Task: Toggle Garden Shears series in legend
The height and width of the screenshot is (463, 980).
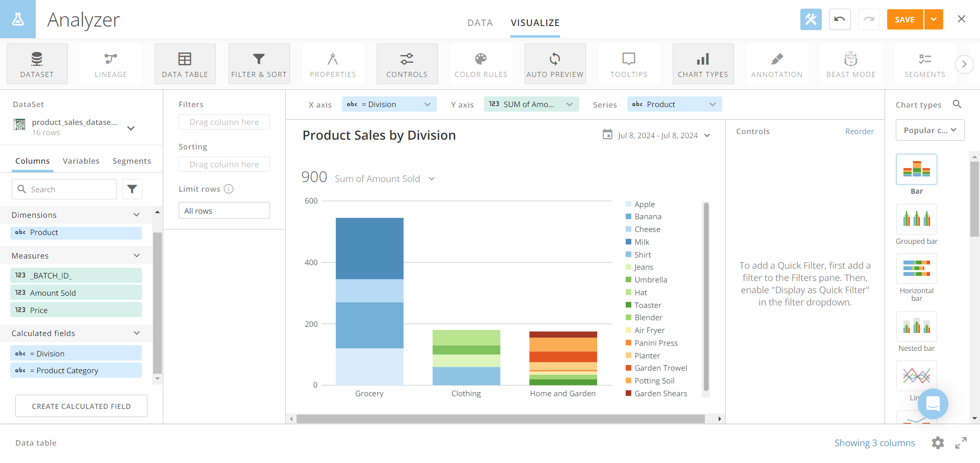Action: (x=656, y=393)
